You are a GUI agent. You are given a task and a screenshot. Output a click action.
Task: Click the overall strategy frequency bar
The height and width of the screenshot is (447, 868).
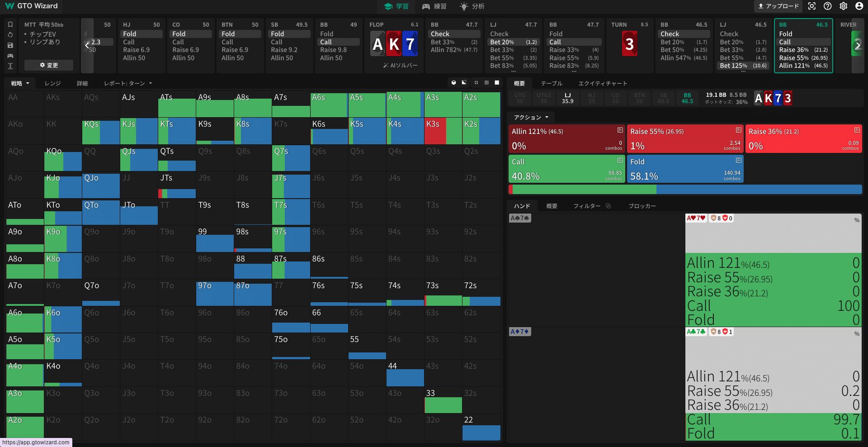pyautogui.click(x=685, y=190)
